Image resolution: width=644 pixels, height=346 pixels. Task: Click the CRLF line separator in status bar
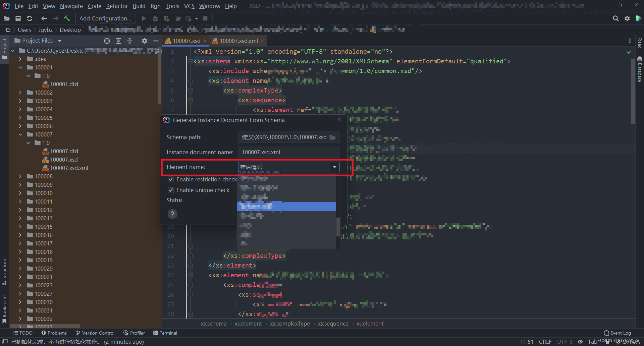coord(545,342)
